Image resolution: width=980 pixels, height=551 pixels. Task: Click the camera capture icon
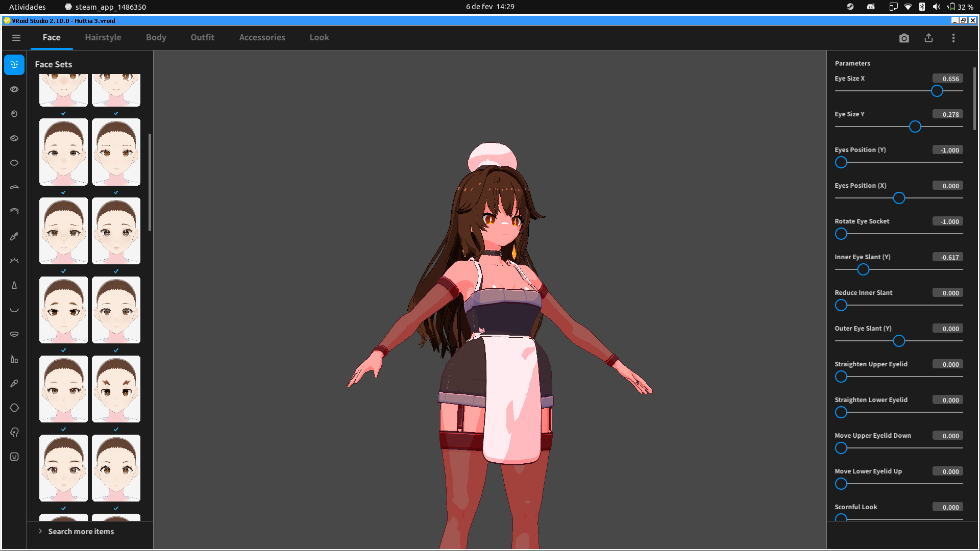tap(904, 38)
